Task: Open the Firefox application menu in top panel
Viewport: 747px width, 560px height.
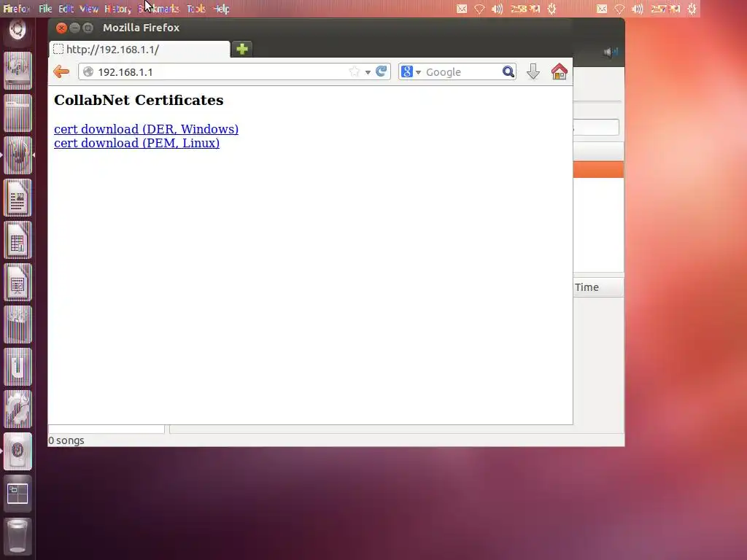Action: pyautogui.click(x=17, y=9)
